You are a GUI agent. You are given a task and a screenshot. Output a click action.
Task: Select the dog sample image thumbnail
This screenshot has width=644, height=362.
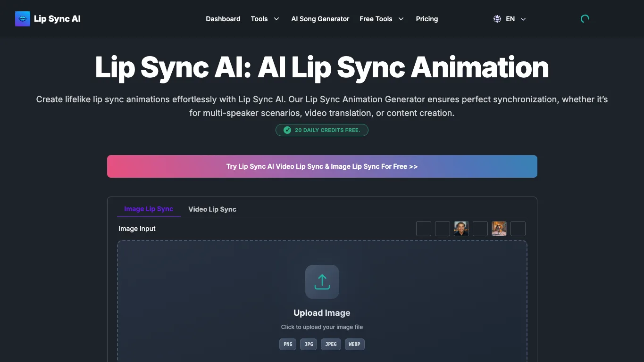499,229
